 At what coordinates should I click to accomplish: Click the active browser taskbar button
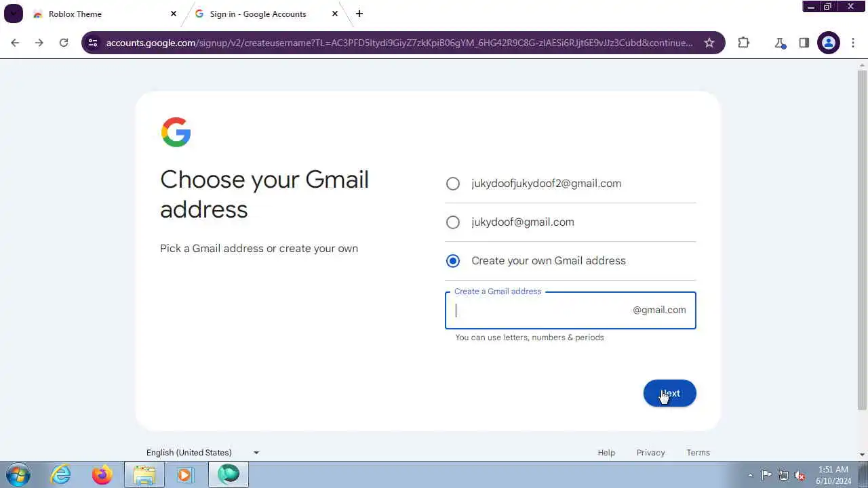pyautogui.click(x=229, y=474)
